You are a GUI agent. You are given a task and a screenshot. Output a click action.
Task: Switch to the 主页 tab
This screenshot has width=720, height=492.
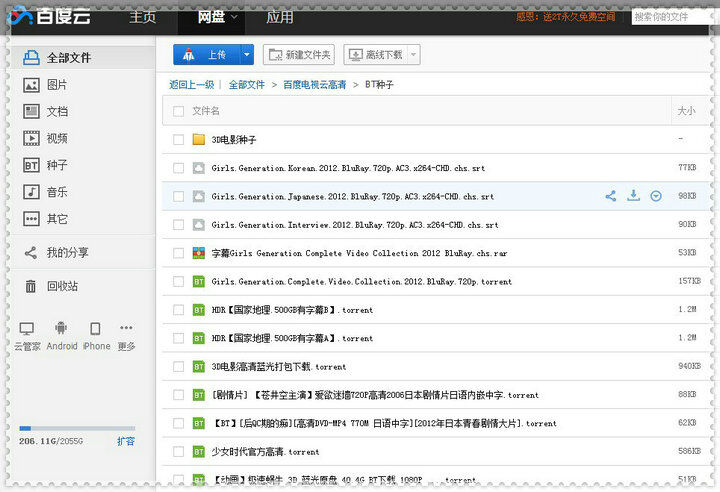click(143, 17)
